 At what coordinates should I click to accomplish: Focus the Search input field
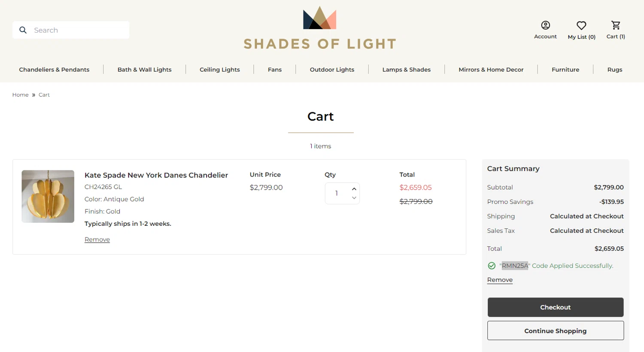pos(71,30)
